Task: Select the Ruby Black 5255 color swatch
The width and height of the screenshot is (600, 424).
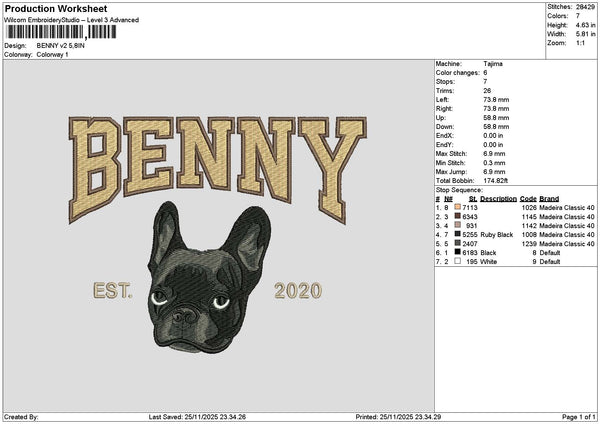Action: click(x=457, y=234)
